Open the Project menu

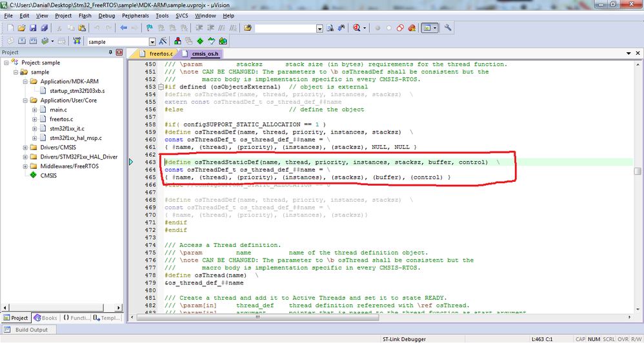click(x=63, y=15)
